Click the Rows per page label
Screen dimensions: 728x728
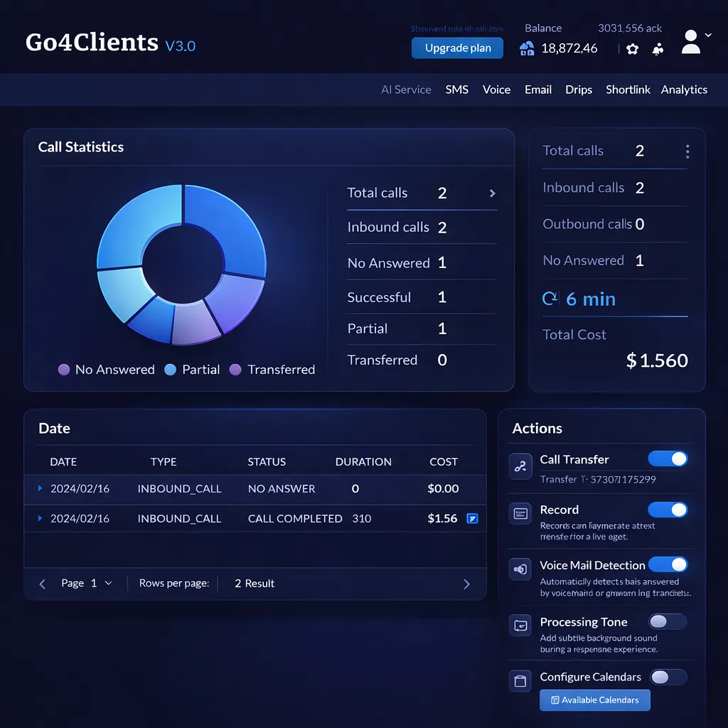tap(174, 583)
